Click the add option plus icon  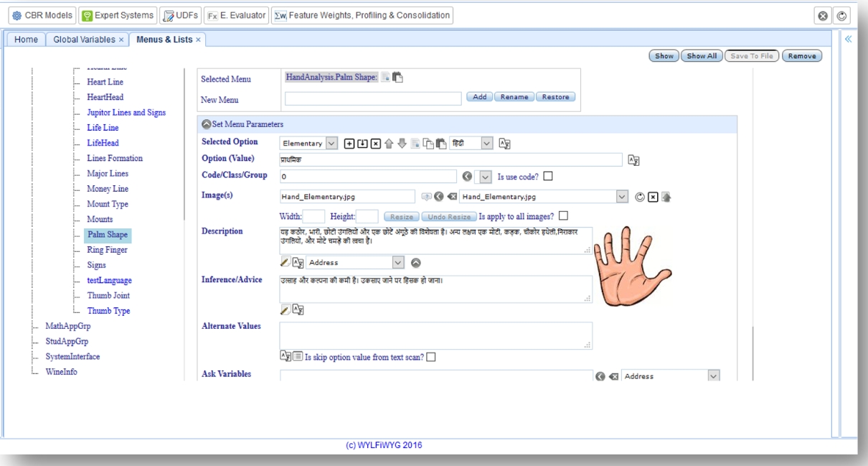click(x=349, y=143)
